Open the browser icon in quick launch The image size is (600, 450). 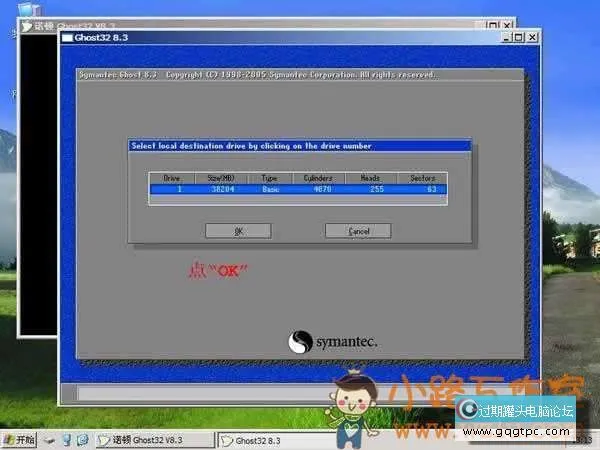(x=83, y=440)
